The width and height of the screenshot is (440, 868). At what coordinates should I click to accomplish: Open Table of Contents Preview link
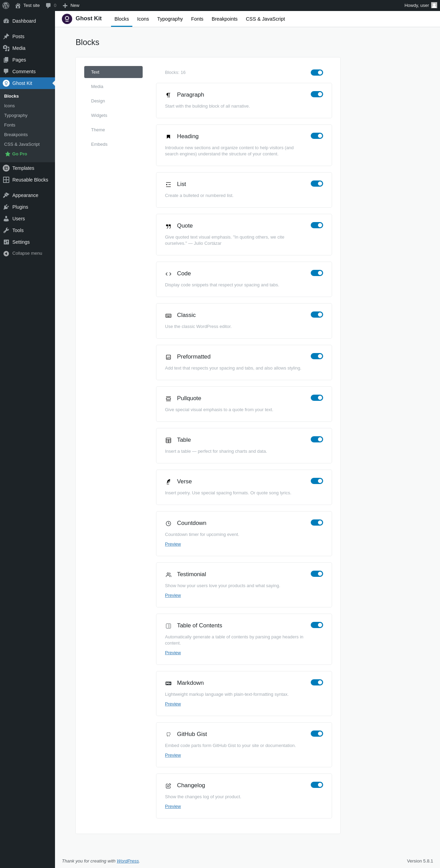[173, 653]
